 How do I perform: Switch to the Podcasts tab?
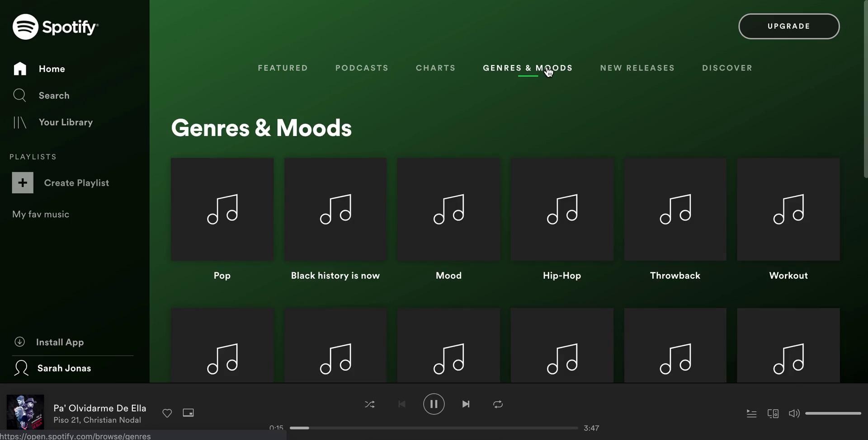[x=362, y=68]
